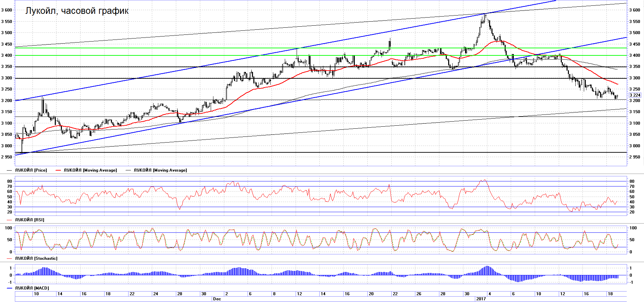Click the date label "4" on time axis
This screenshot has height=302, width=644.
point(489,294)
